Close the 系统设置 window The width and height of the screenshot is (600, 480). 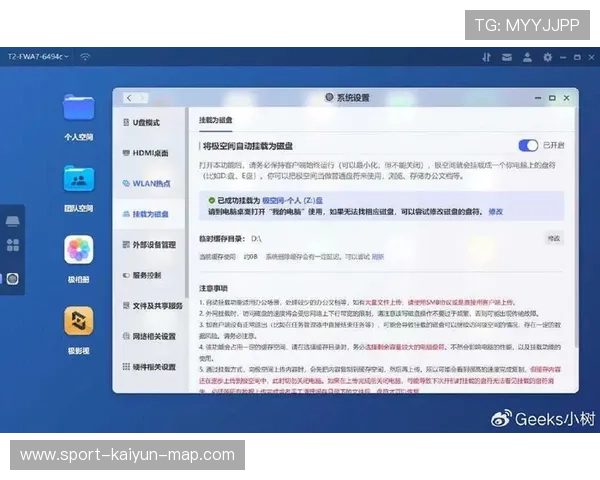tap(566, 98)
